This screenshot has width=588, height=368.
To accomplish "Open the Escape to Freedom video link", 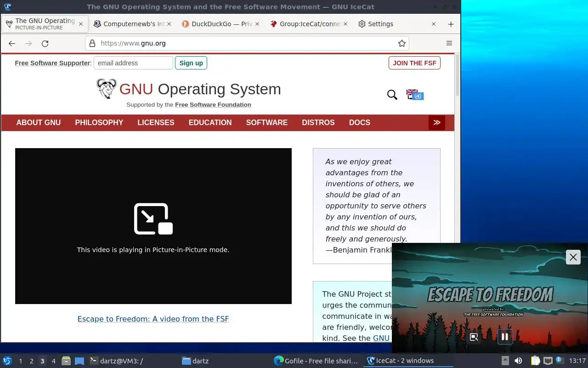I will coord(153,319).
